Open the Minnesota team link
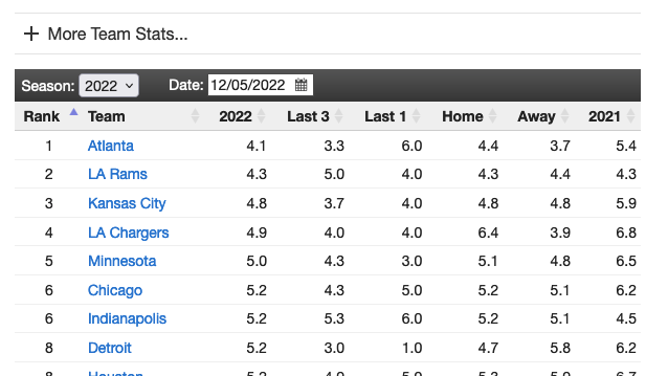This screenshot has width=668, height=376. (x=122, y=261)
